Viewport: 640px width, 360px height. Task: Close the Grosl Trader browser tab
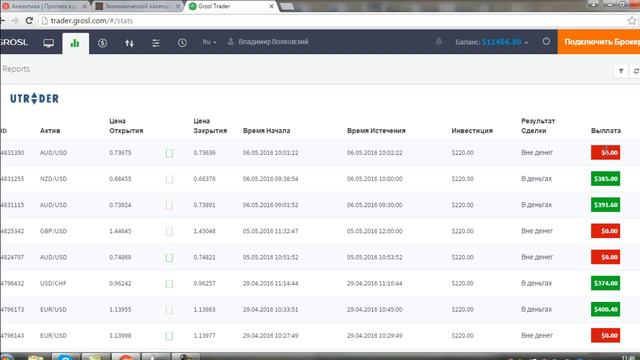click(271, 6)
